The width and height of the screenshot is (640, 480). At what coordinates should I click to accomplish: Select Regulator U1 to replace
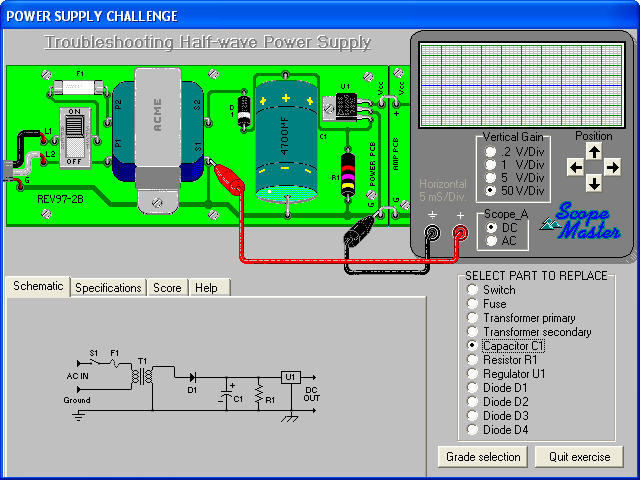[506, 373]
